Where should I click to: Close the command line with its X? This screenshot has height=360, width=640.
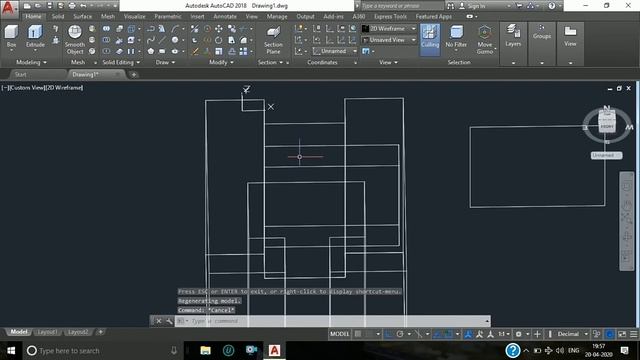click(x=159, y=321)
